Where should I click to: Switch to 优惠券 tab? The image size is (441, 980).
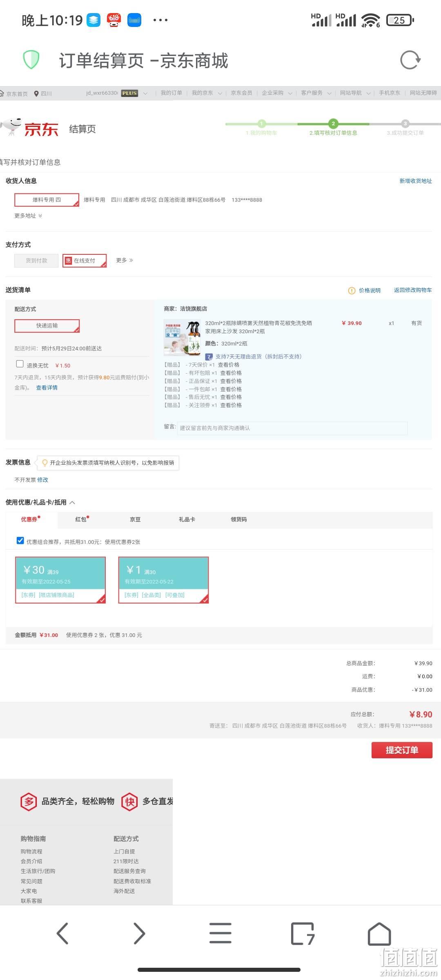31,519
